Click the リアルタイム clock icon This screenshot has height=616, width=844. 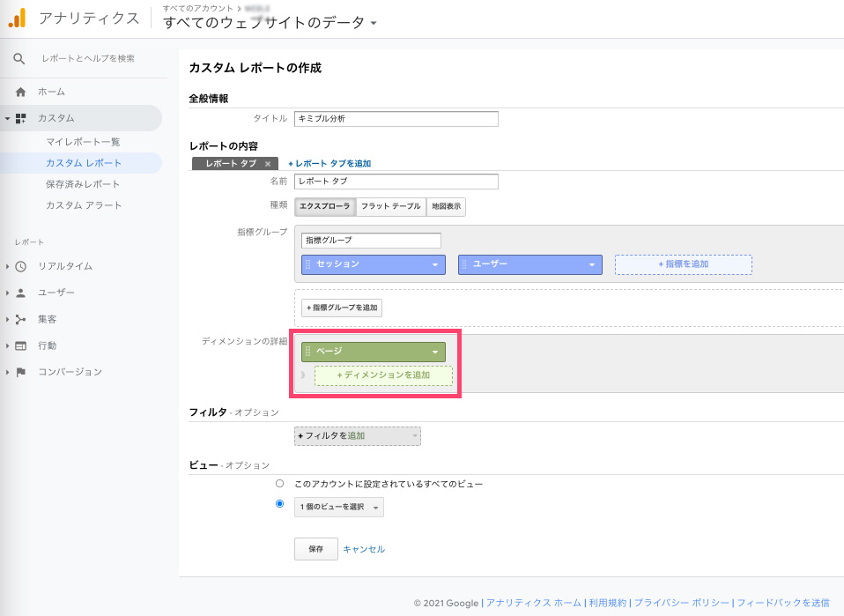(x=20, y=266)
